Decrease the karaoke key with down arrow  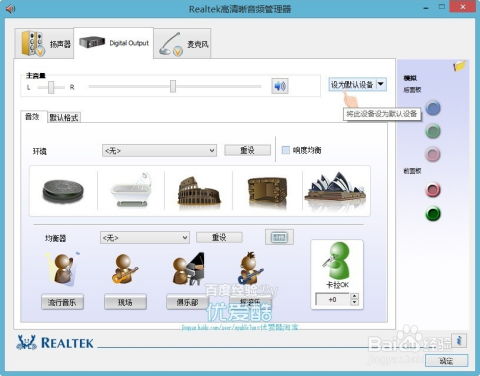point(355,302)
